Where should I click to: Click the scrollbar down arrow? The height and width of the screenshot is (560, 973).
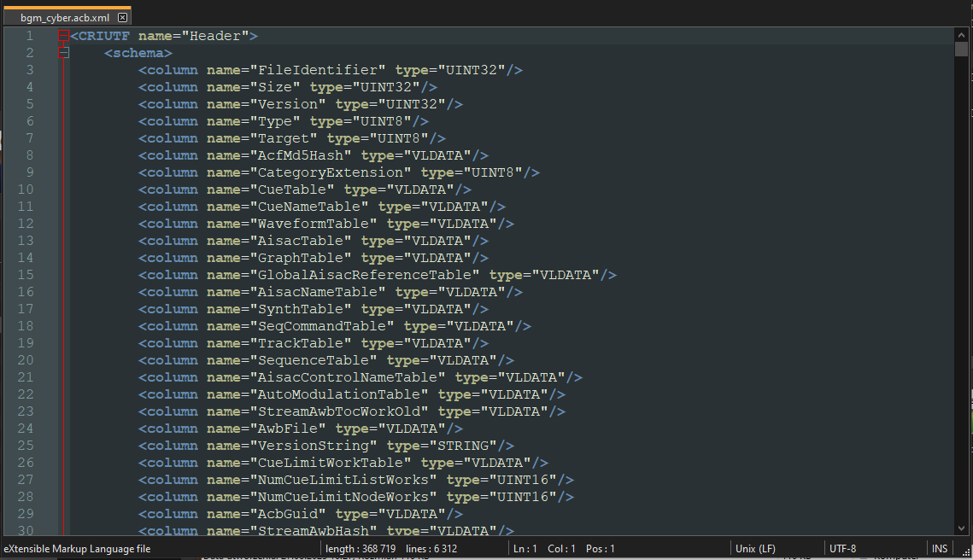tap(961, 528)
